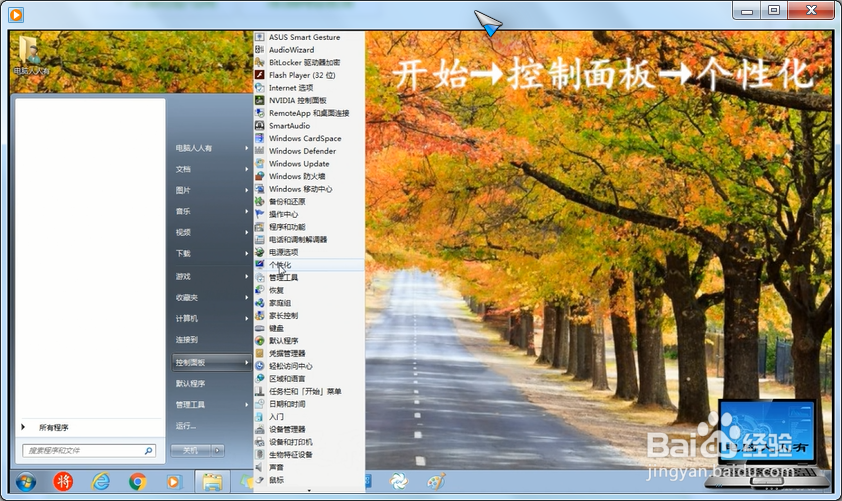The width and height of the screenshot is (842, 501).
Task: Click the Paint palette taskbar icon
Action: pos(436,482)
